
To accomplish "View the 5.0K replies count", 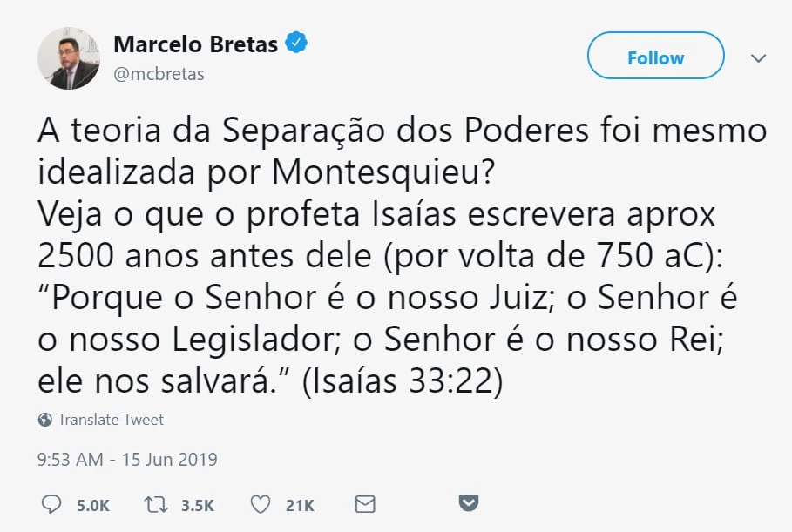I will (92, 505).
